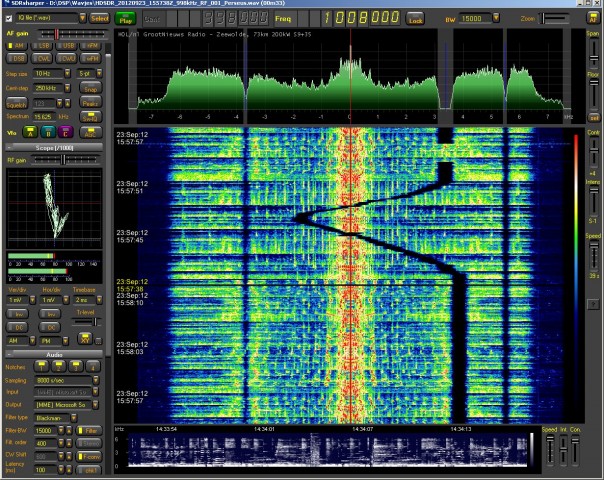
Task: Toggle the vertical DC button
Action: [18, 328]
